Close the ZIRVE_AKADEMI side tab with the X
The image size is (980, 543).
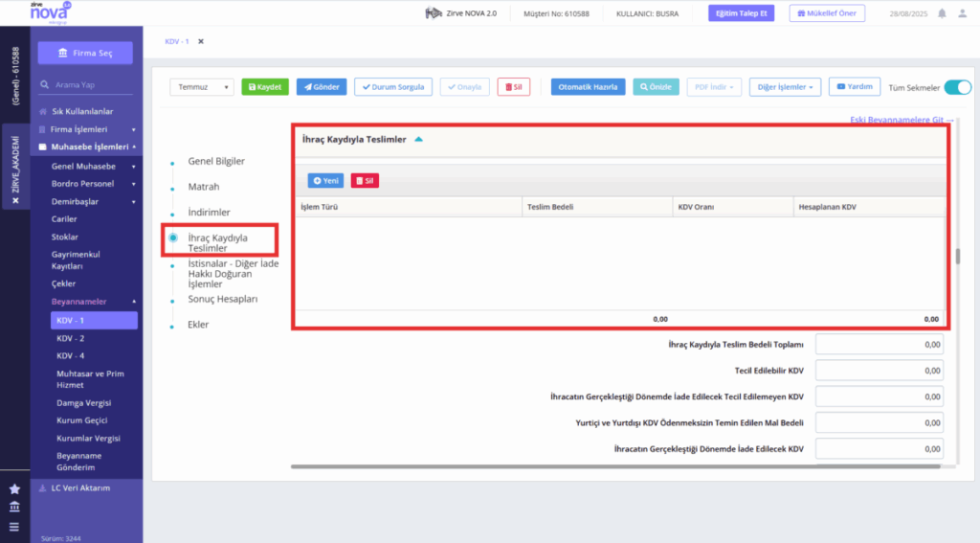coord(15,201)
